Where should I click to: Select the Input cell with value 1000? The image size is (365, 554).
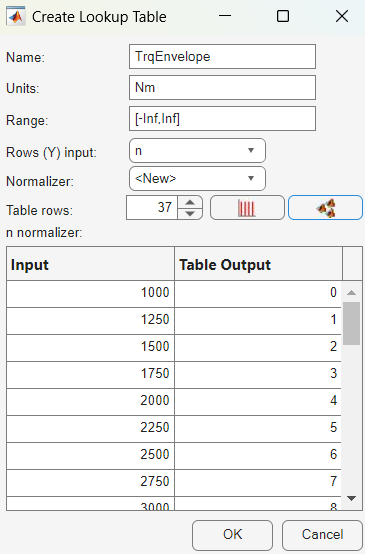click(x=90, y=293)
